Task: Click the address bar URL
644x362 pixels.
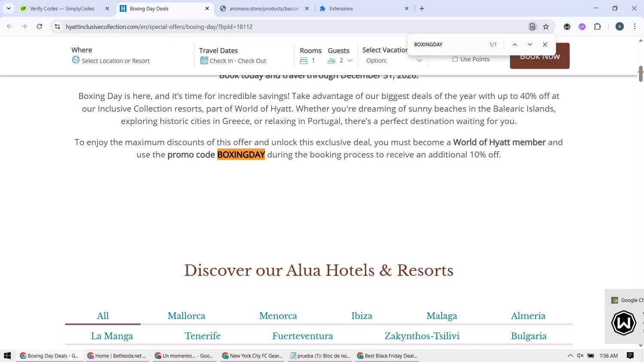Action: pyautogui.click(x=159, y=27)
